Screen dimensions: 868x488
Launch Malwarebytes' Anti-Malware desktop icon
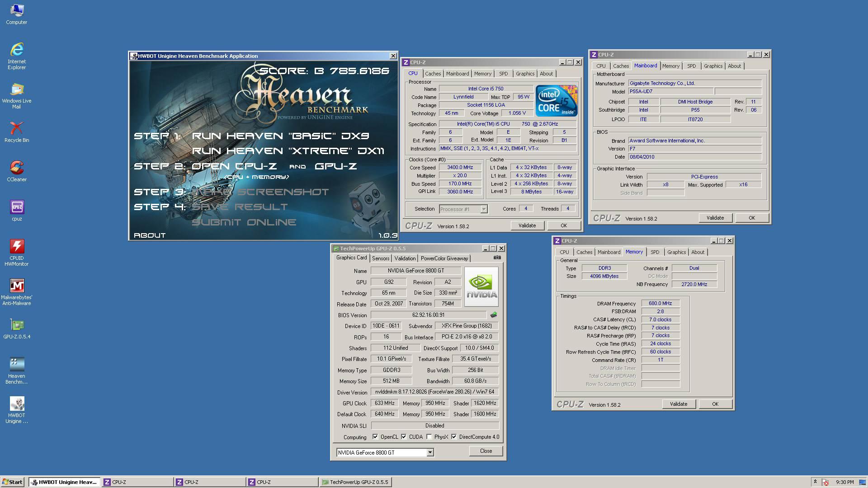coord(17,292)
